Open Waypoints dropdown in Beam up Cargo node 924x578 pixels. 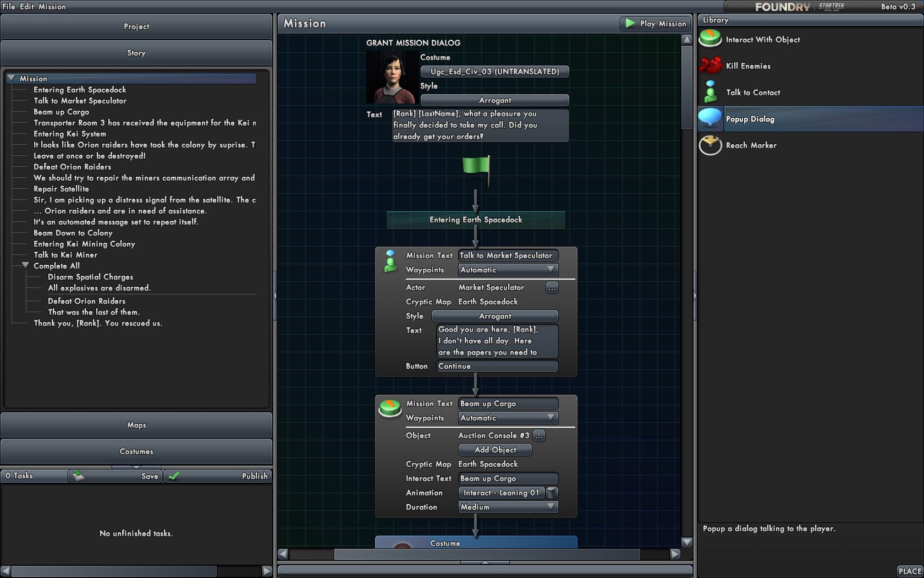pyautogui.click(x=508, y=418)
